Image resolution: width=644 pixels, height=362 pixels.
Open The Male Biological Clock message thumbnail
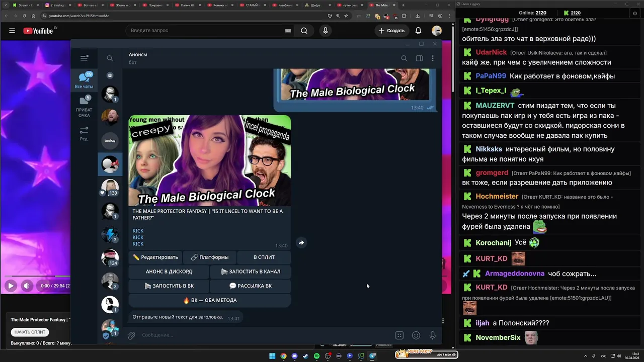coord(210,160)
